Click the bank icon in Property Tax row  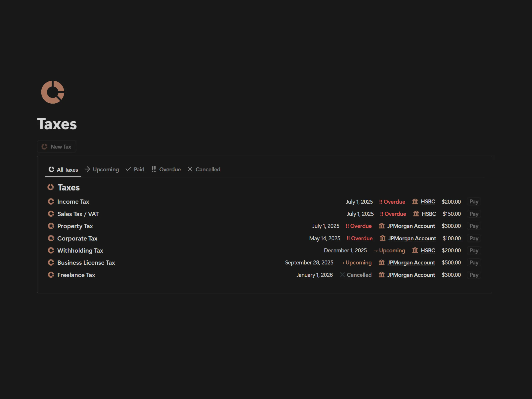click(x=381, y=226)
